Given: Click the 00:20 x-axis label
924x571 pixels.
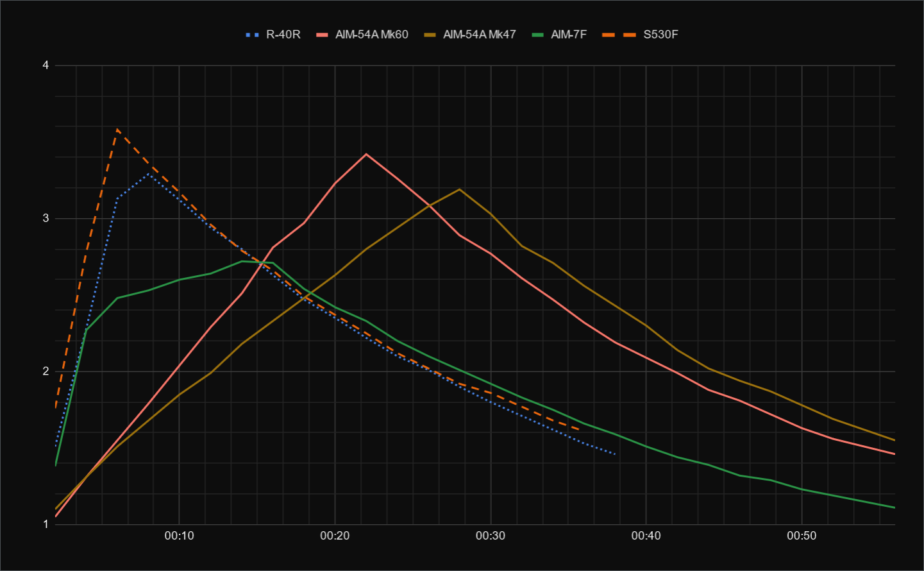Looking at the screenshot, I should pyautogui.click(x=335, y=536).
